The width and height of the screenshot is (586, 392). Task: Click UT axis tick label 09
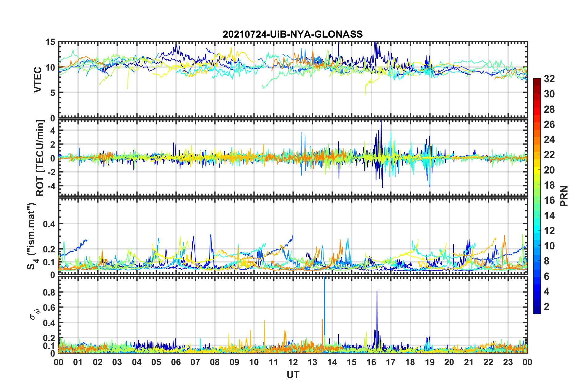click(234, 362)
